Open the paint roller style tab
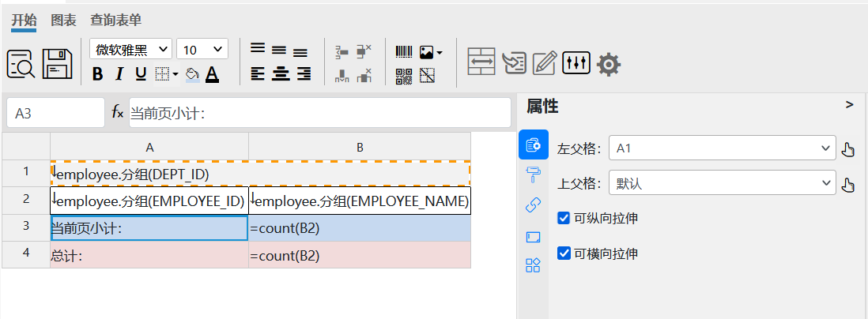This screenshot has width=868, height=319. click(533, 175)
